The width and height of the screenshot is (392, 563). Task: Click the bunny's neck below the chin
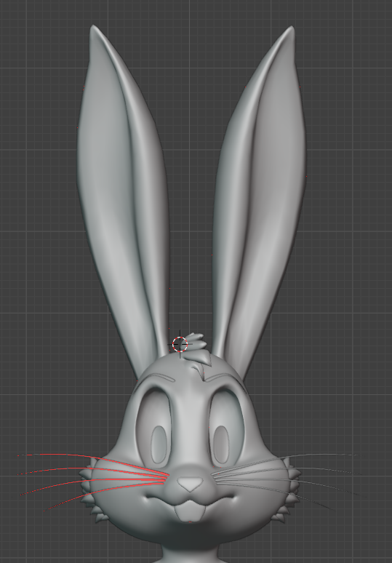coord(191,555)
